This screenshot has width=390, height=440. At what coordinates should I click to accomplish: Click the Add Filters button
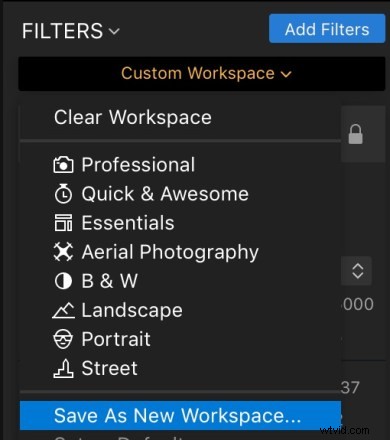(327, 29)
